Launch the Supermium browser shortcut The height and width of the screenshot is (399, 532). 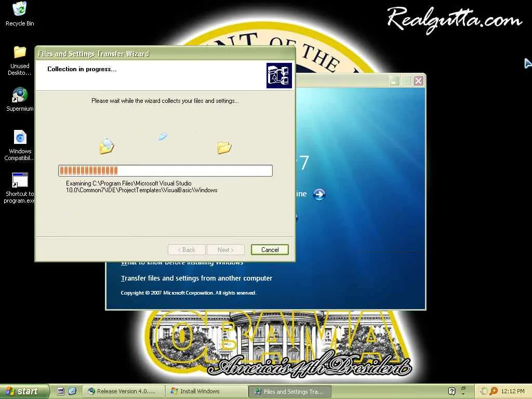pyautogui.click(x=20, y=99)
